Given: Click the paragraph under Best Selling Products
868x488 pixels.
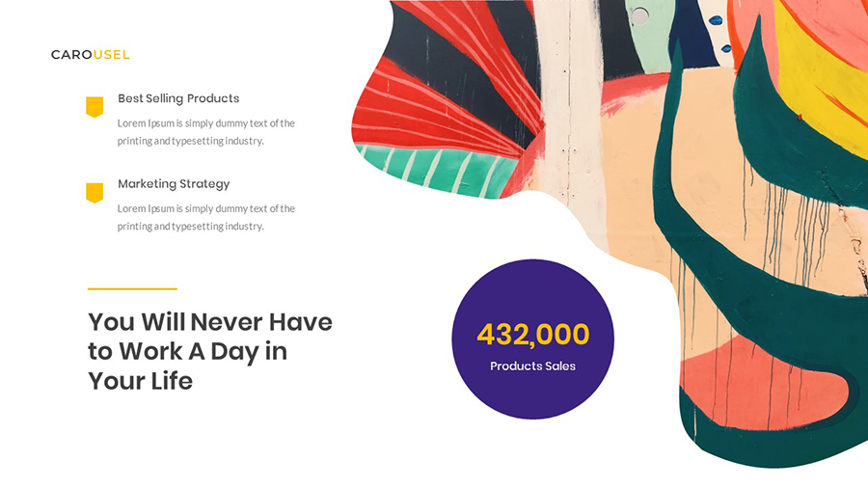Looking at the screenshot, I should coord(206,132).
